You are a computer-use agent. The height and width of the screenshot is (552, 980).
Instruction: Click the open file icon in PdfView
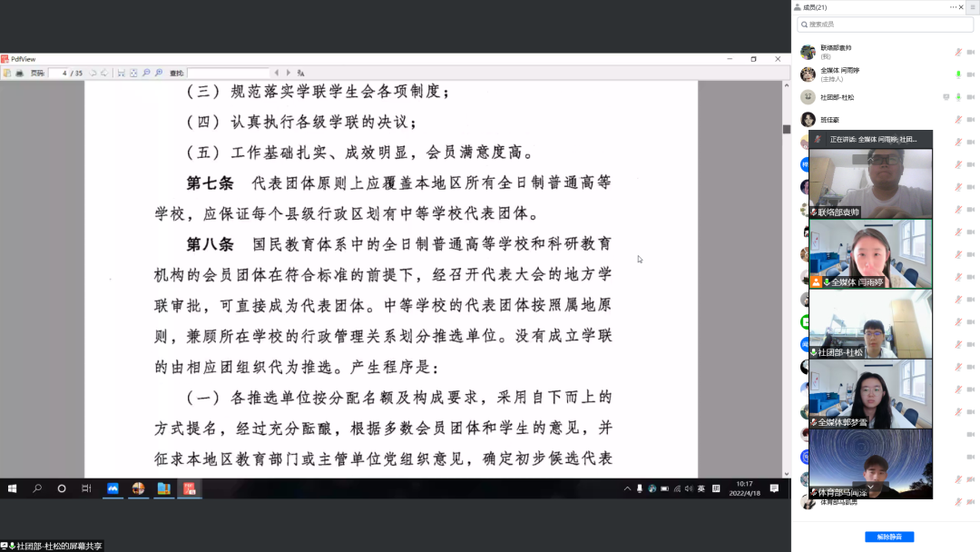7,74
